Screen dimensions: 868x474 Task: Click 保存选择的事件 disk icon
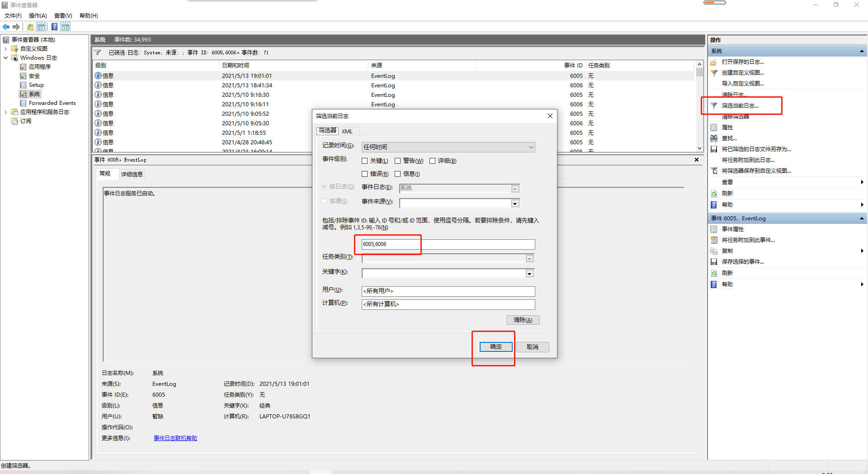pyautogui.click(x=714, y=262)
